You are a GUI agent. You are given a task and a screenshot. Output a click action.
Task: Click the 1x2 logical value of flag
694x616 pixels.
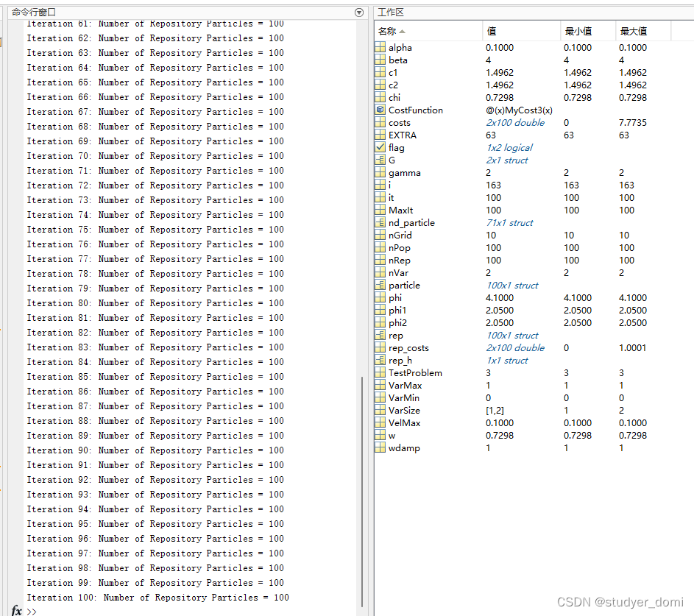(x=509, y=147)
